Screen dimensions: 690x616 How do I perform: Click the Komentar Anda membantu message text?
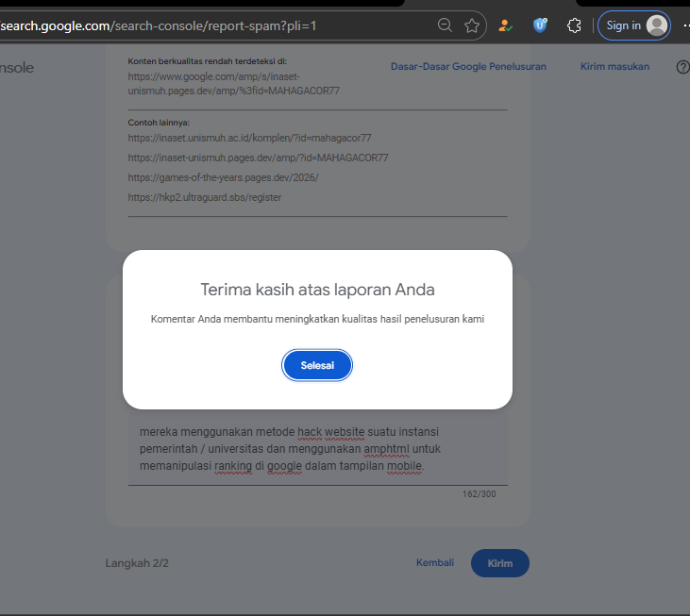click(x=317, y=319)
